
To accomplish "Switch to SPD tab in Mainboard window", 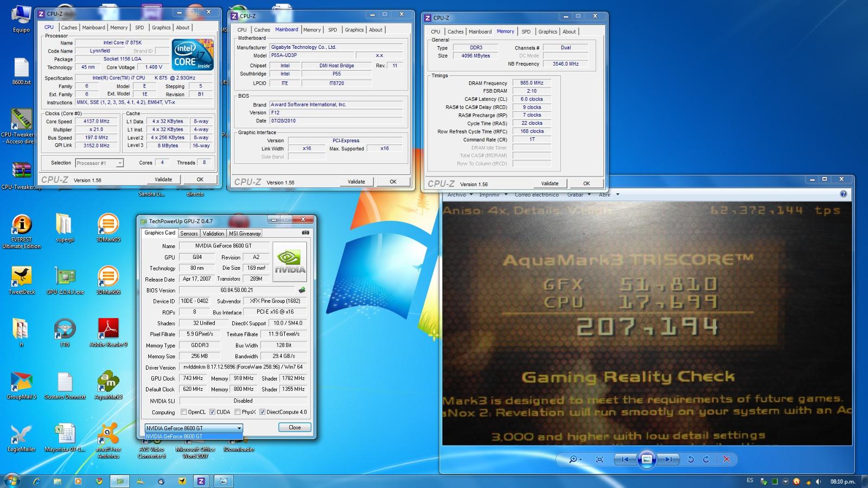I will pos(333,30).
